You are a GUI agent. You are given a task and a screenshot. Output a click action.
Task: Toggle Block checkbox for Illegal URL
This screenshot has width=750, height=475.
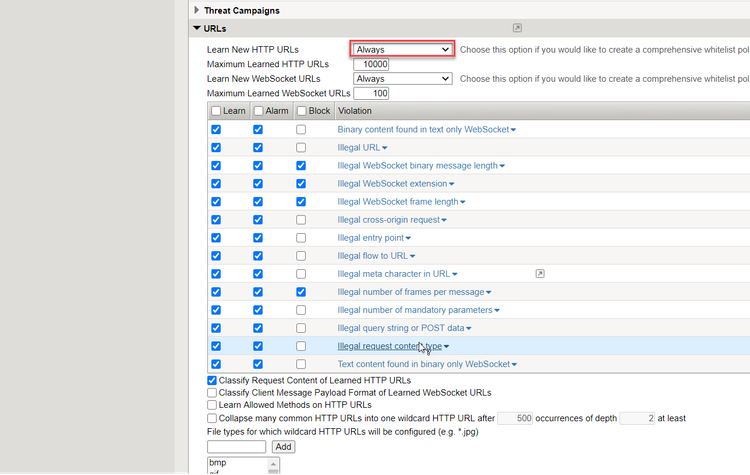click(301, 148)
